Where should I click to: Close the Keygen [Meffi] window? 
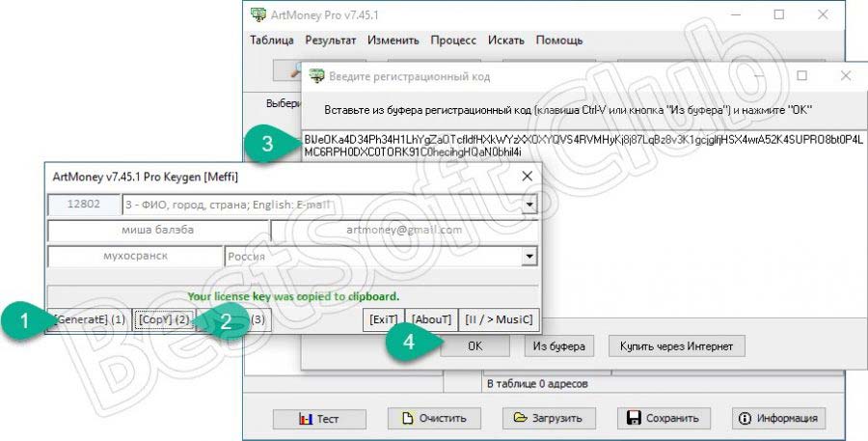[x=527, y=177]
